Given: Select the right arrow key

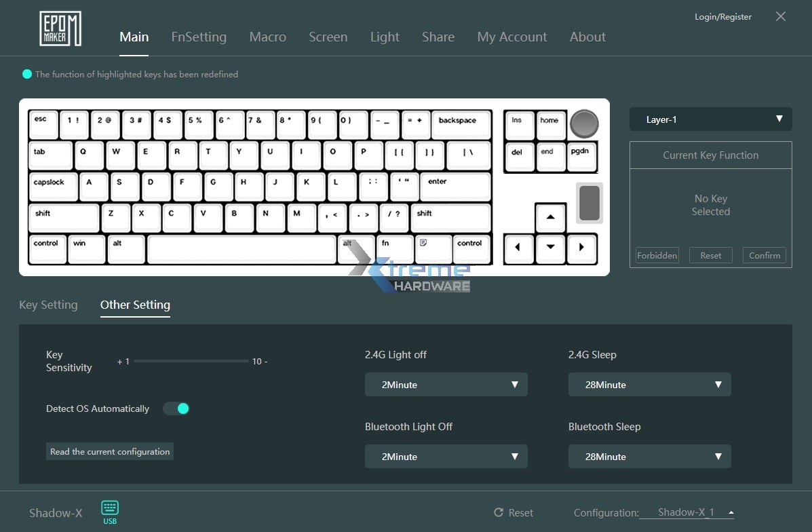Looking at the screenshot, I should point(581,248).
